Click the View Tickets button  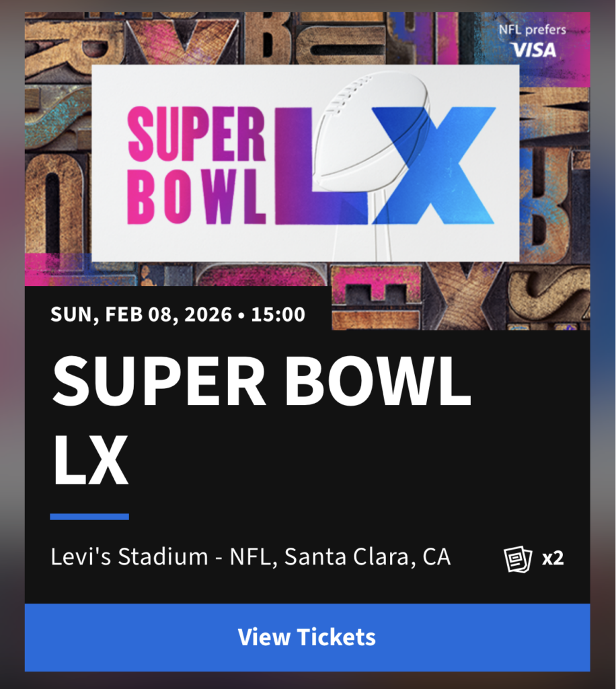click(x=307, y=637)
